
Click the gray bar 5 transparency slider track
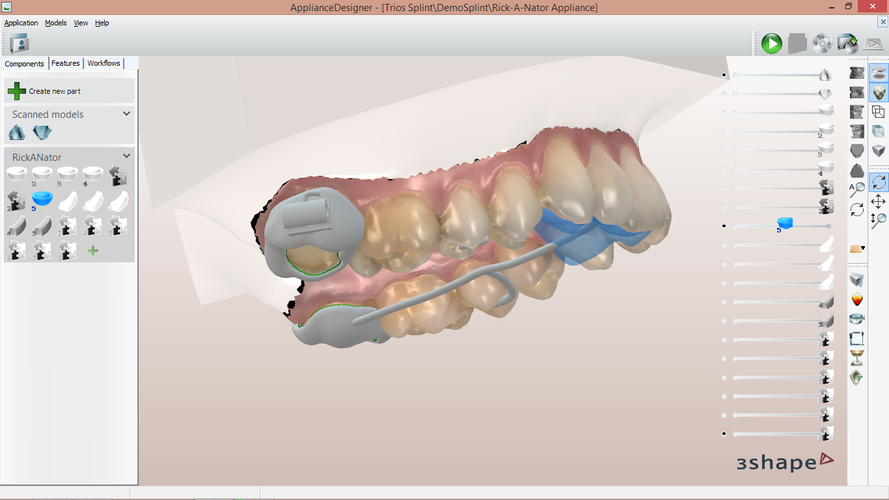point(776,321)
